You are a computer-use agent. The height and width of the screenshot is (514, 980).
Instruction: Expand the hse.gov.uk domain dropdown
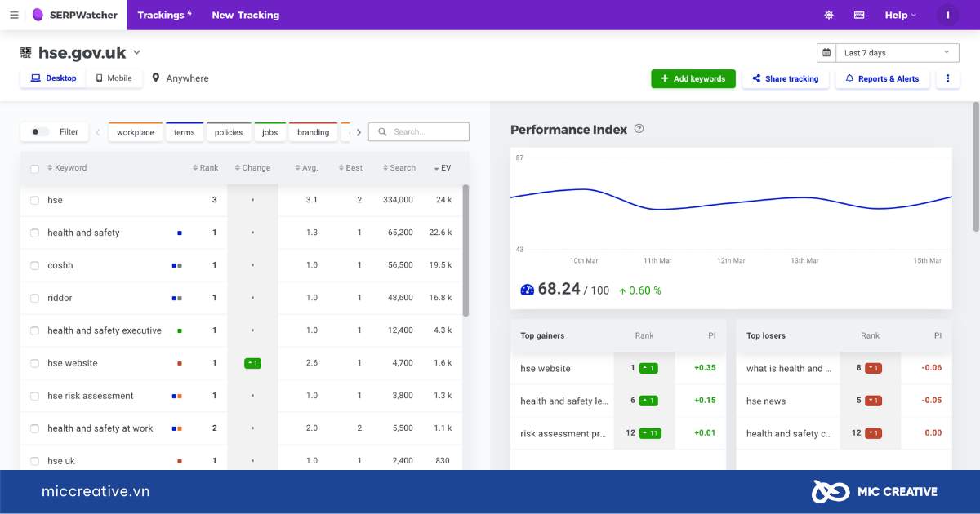[x=137, y=53]
